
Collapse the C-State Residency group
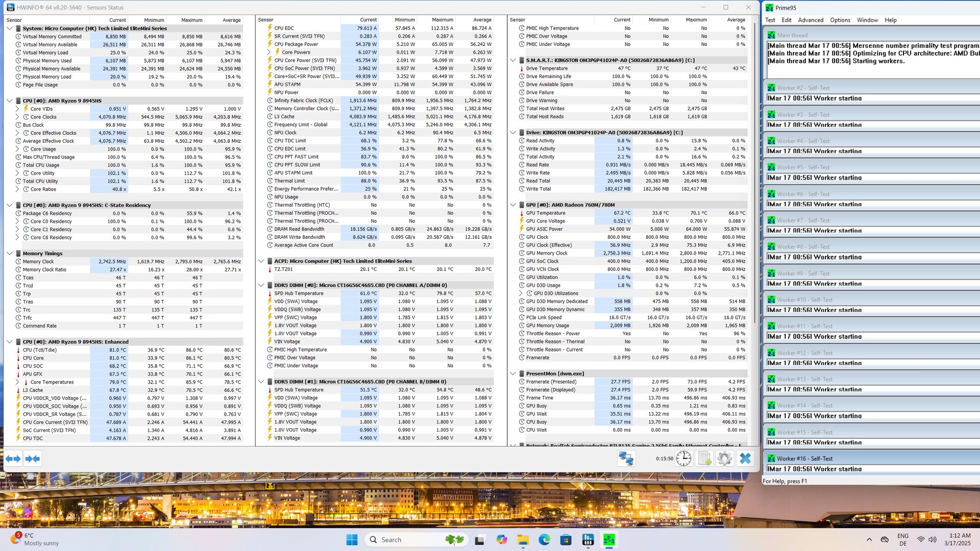click(x=9, y=205)
